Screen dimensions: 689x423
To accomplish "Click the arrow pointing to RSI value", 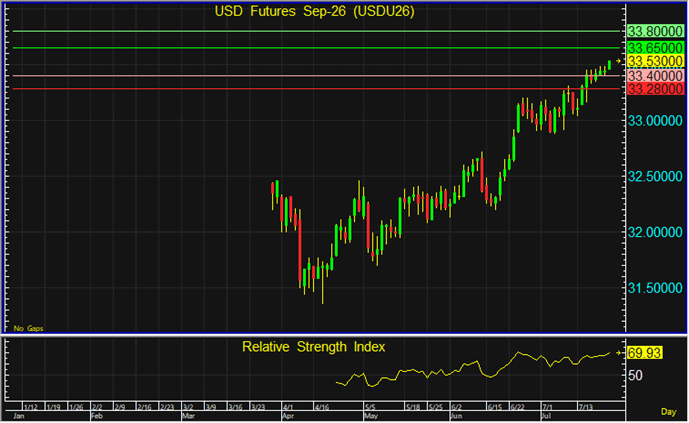I will (618, 353).
